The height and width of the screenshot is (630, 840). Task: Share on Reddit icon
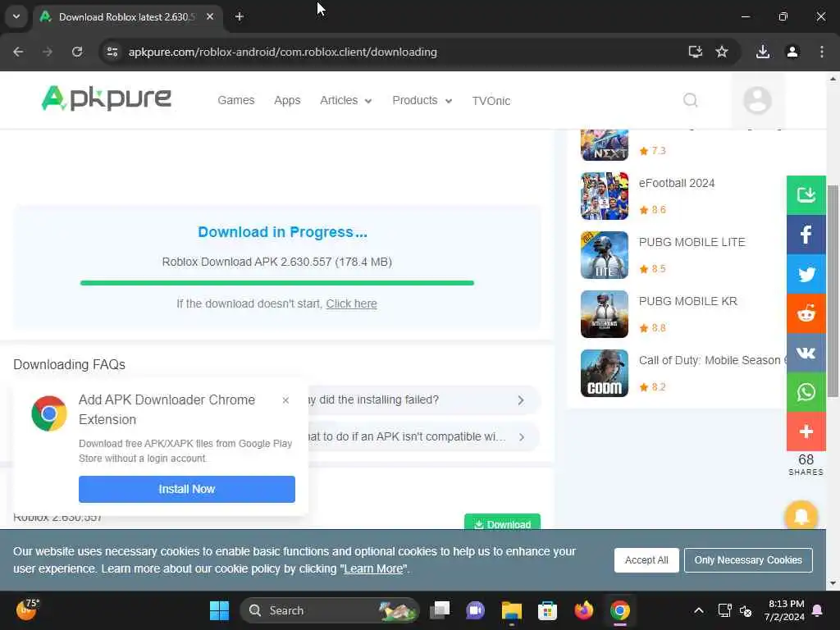click(x=806, y=313)
